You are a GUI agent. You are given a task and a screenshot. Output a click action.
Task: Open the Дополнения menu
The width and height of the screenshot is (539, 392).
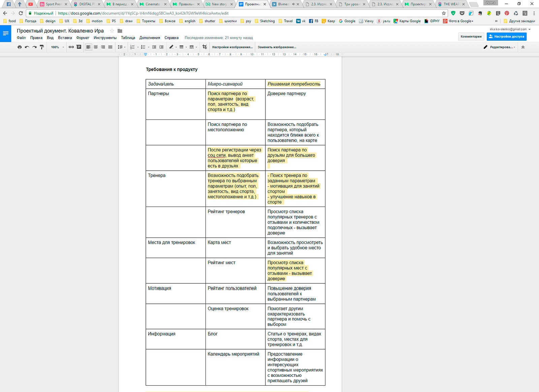[x=150, y=38]
